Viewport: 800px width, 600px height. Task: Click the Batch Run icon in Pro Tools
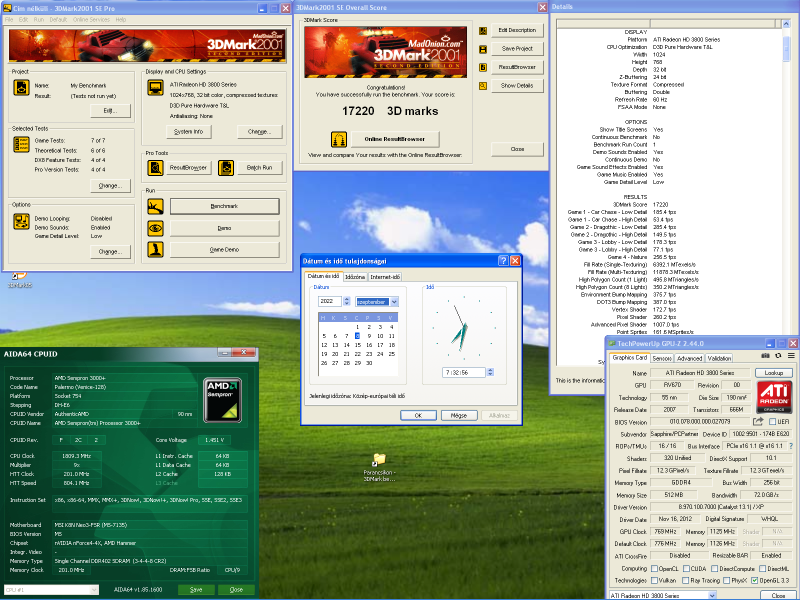tap(226, 167)
